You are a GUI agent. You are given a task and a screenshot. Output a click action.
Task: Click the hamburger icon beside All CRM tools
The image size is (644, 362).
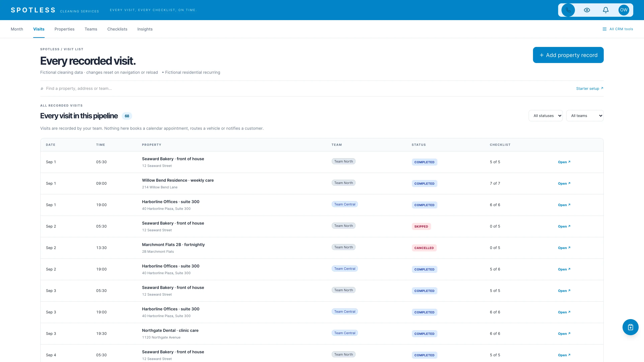pyautogui.click(x=604, y=29)
